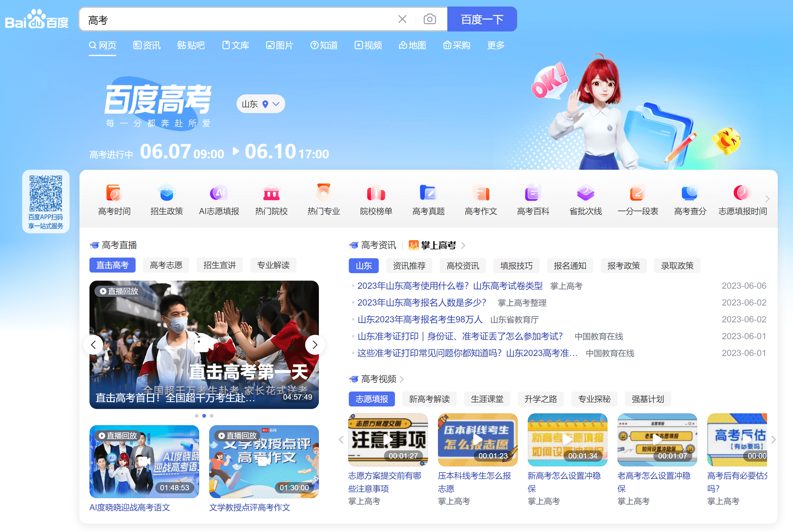Play the 志愿方案提交前注意事项 video
The width and height of the screenshot is (793, 532).
coord(388,440)
